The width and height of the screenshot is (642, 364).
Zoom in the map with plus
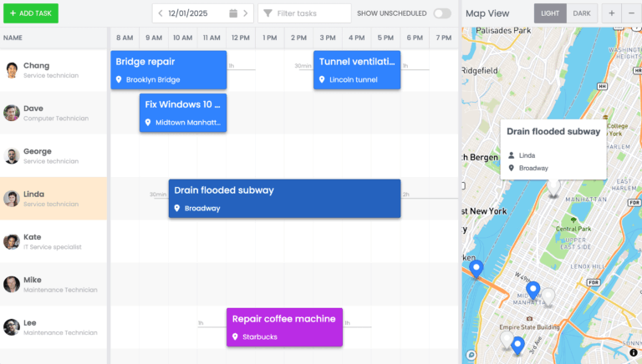[611, 13]
